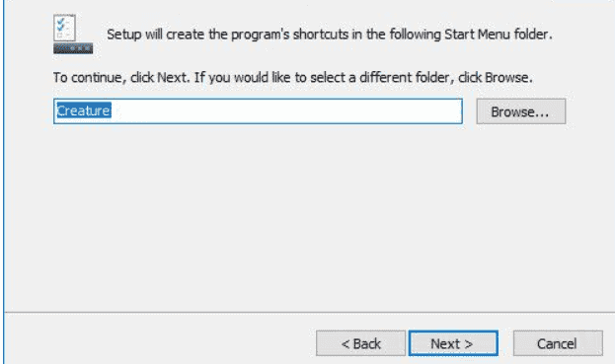Click the setup checklist icon

point(73,34)
